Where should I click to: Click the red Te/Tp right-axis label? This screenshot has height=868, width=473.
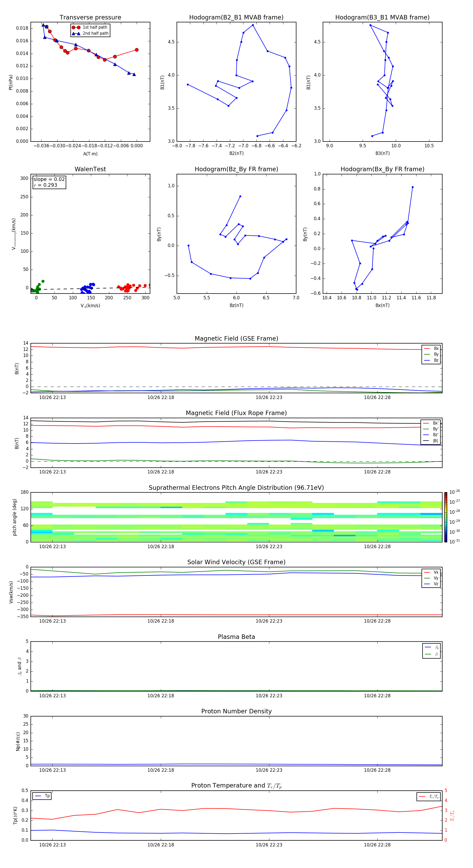453,816
